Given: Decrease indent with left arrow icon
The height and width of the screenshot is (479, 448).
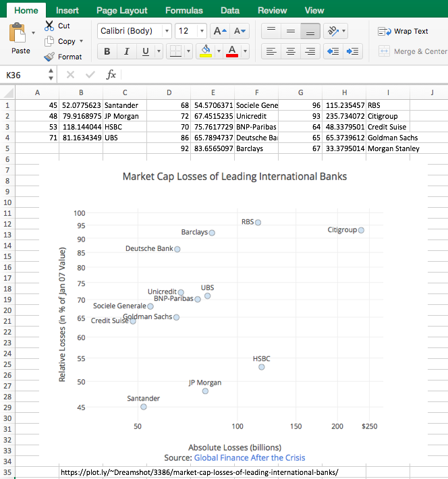Looking at the screenshot, I should pos(333,51).
